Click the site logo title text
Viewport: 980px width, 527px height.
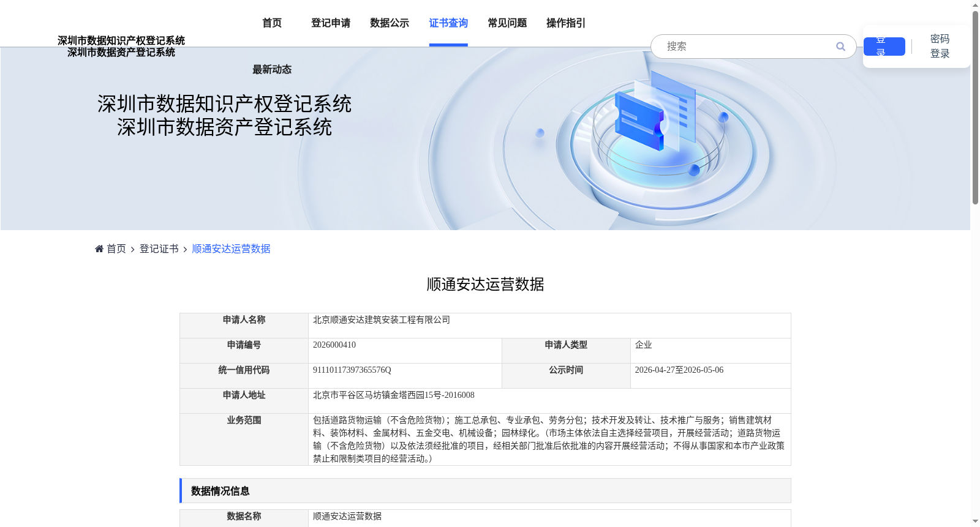[121, 47]
